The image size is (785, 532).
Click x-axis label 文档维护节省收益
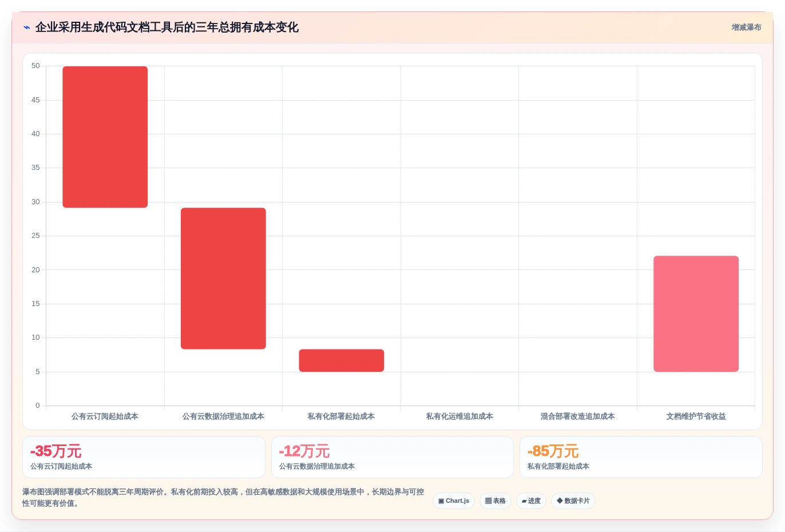(x=696, y=416)
